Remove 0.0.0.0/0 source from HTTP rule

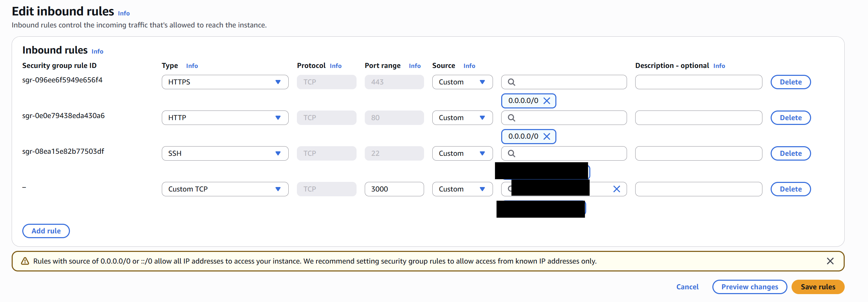point(547,137)
